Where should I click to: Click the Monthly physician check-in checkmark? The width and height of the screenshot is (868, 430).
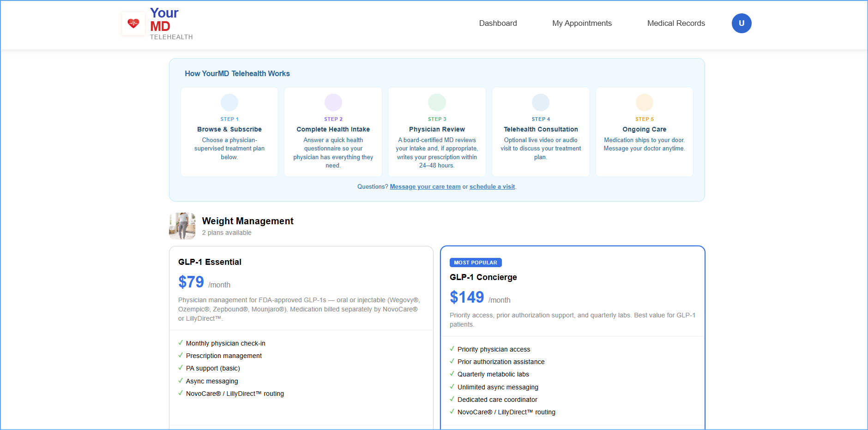tap(181, 343)
